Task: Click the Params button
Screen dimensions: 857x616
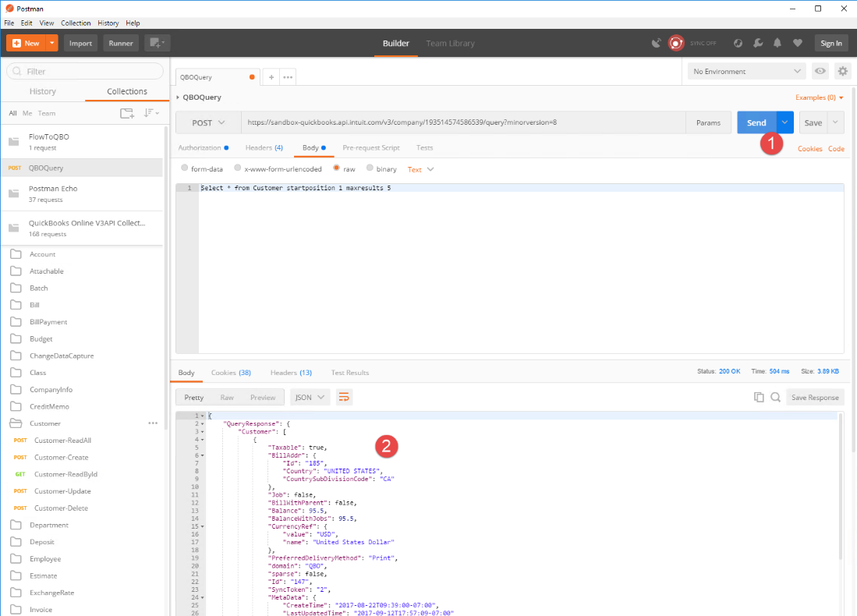Action: point(708,122)
